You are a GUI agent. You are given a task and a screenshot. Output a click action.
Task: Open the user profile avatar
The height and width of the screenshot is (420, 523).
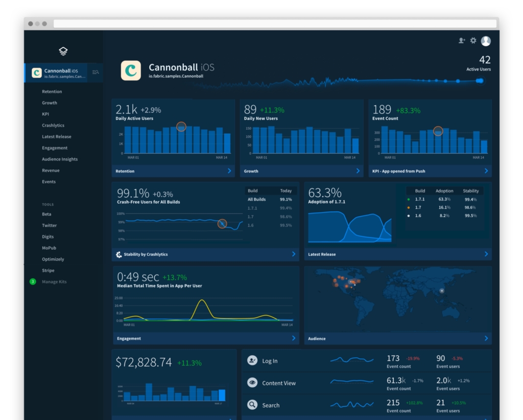pyautogui.click(x=486, y=41)
